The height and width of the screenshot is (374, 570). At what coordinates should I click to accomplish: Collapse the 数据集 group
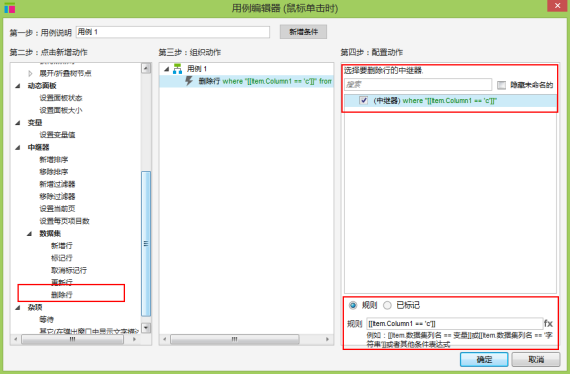(29, 233)
